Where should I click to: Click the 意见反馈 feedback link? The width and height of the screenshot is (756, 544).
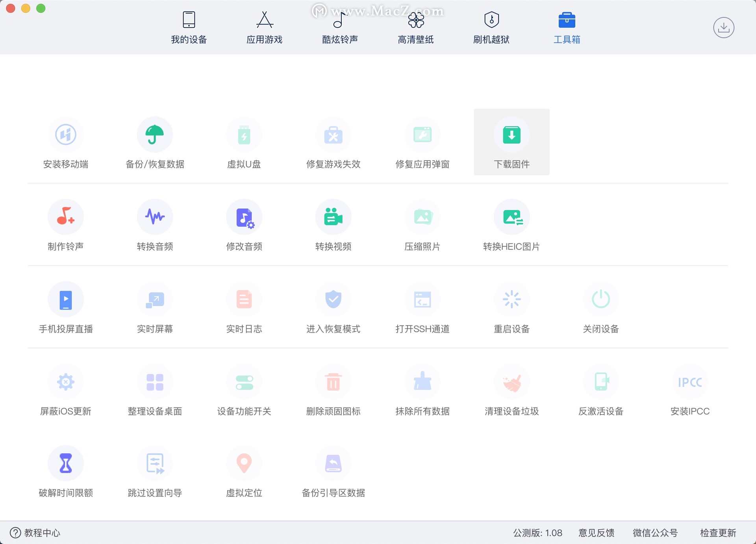(x=596, y=533)
